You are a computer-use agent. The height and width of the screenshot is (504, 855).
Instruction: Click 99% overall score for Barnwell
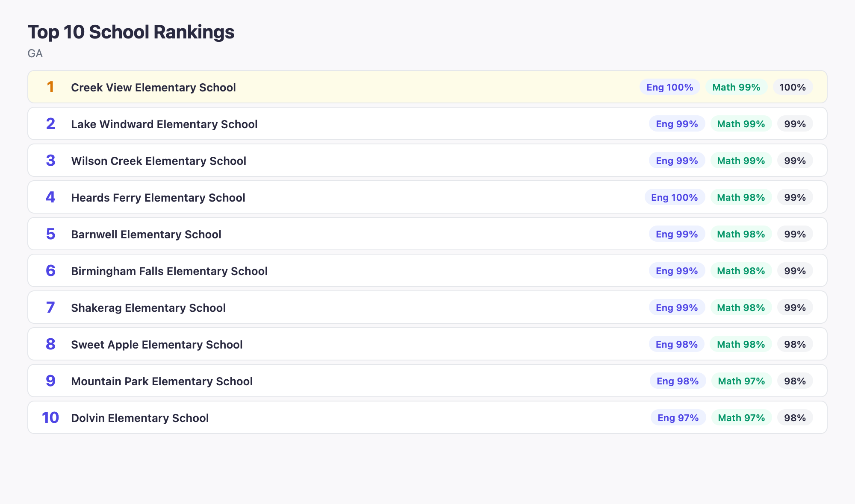point(795,234)
